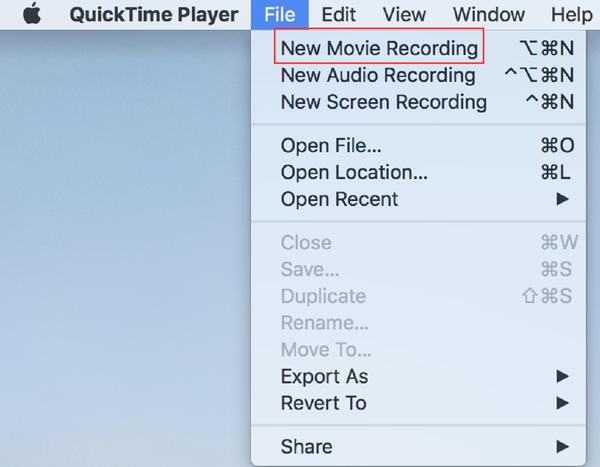Click the greyed-out Rename… item
This screenshot has width=600, height=467.
click(x=419, y=323)
